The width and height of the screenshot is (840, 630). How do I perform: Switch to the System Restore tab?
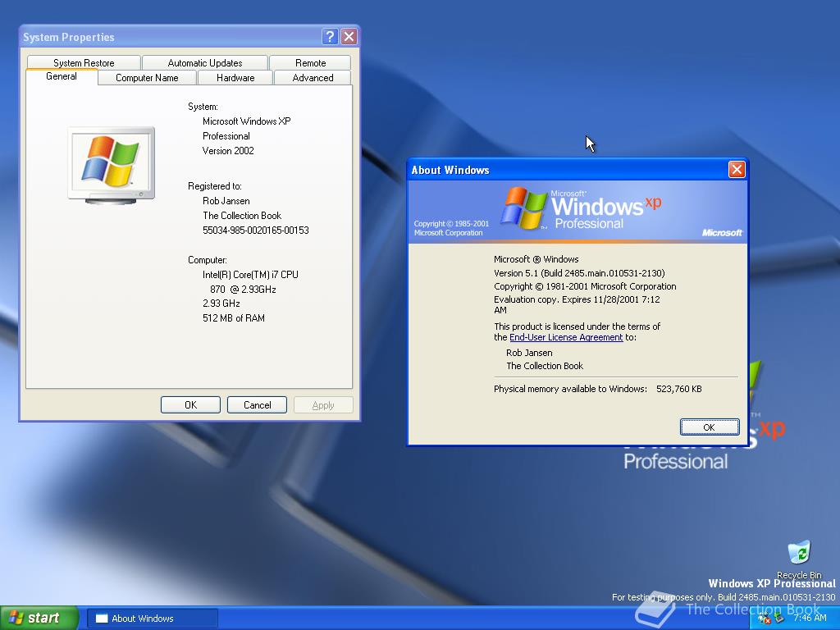tap(84, 62)
